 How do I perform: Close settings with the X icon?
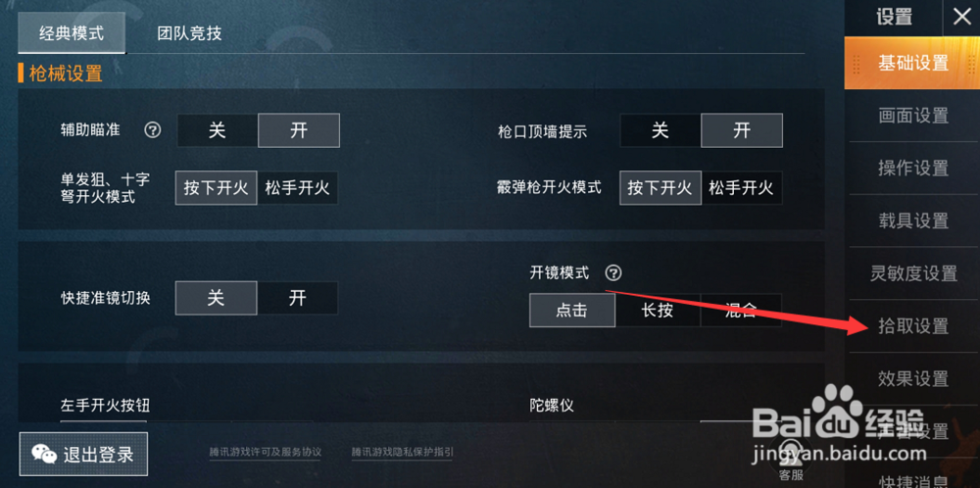pos(961,17)
